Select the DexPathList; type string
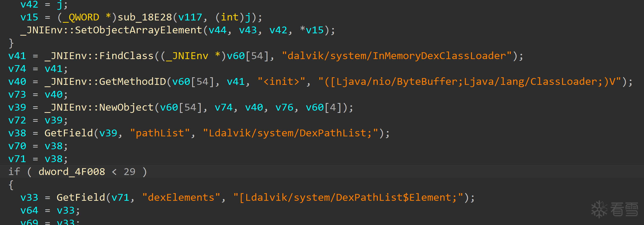This screenshot has height=225, width=644. (x=290, y=133)
